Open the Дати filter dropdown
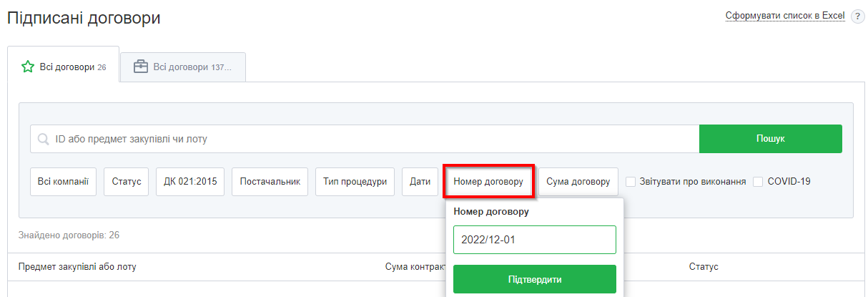Screen dimensions: 868x297 (x=420, y=182)
